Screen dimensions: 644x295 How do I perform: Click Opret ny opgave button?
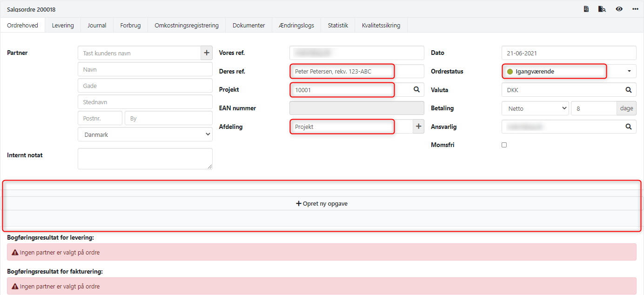322,204
